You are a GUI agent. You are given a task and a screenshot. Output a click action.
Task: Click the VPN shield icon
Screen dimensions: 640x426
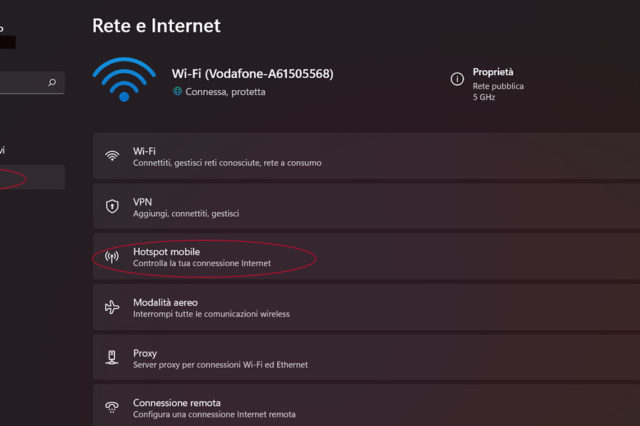(x=112, y=207)
